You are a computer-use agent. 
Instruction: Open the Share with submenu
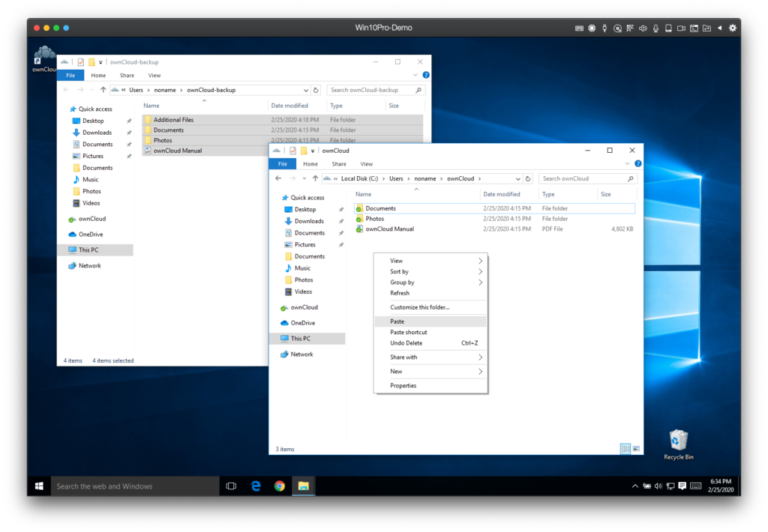430,357
